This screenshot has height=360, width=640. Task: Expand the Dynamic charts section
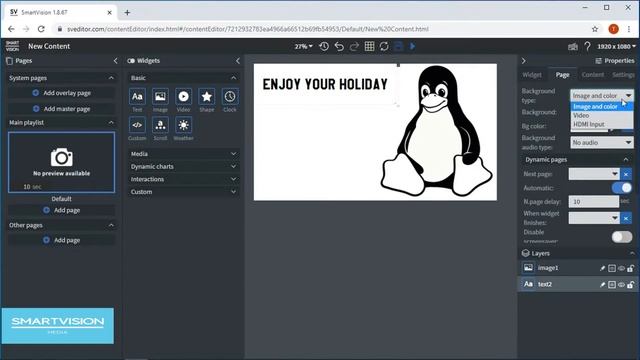tap(183, 167)
